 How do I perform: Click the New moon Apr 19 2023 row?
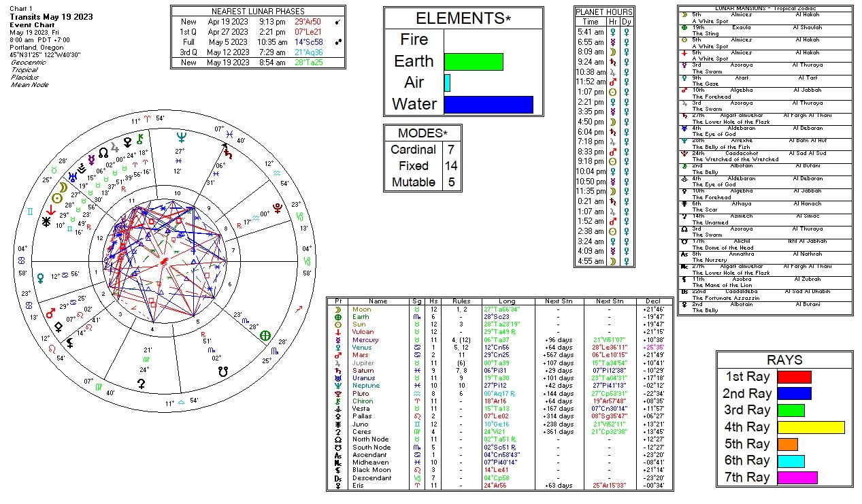click(259, 22)
